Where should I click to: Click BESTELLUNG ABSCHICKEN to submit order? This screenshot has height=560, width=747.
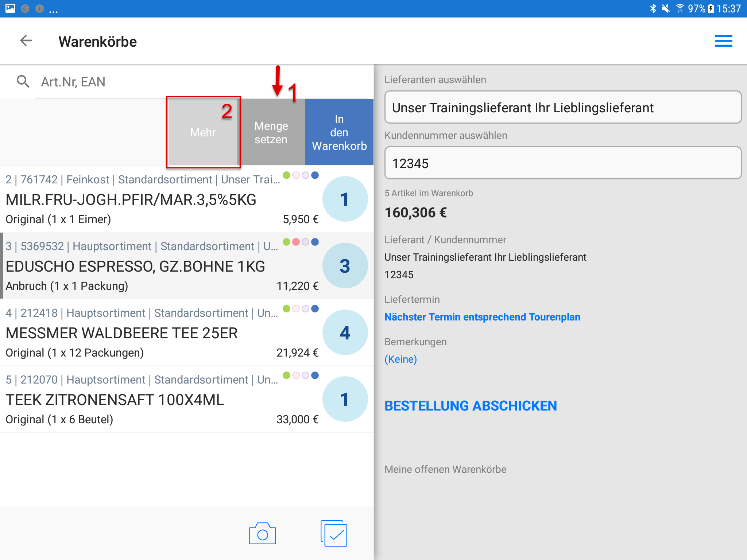(x=471, y=406)
